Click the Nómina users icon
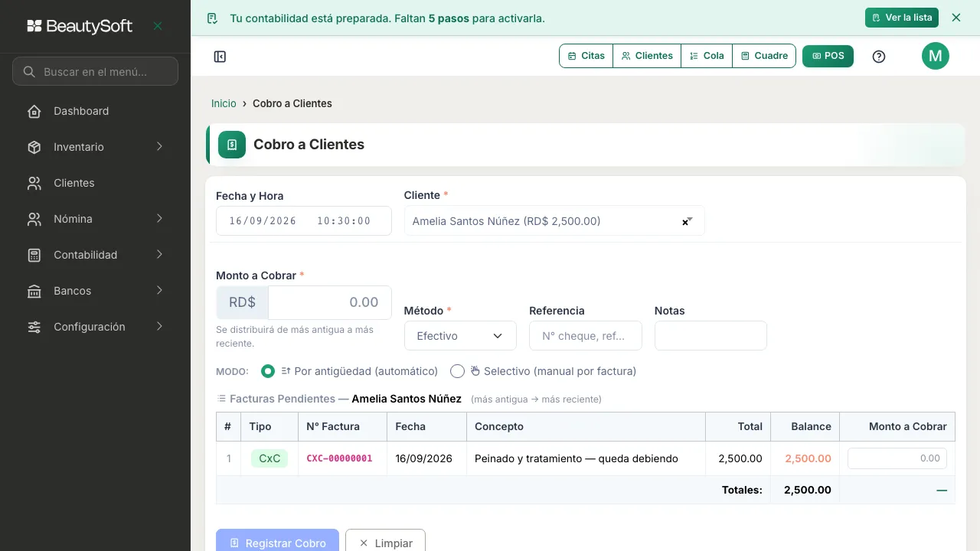 point(34,219)
